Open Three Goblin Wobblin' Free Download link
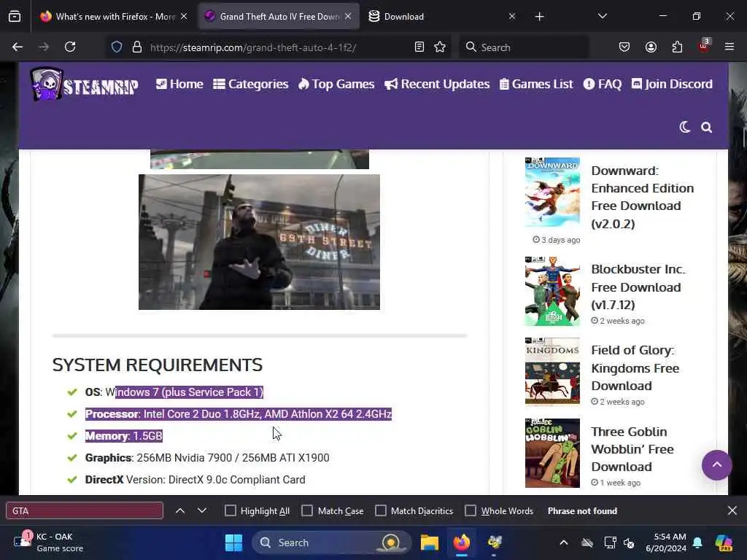 click(632, 449)
